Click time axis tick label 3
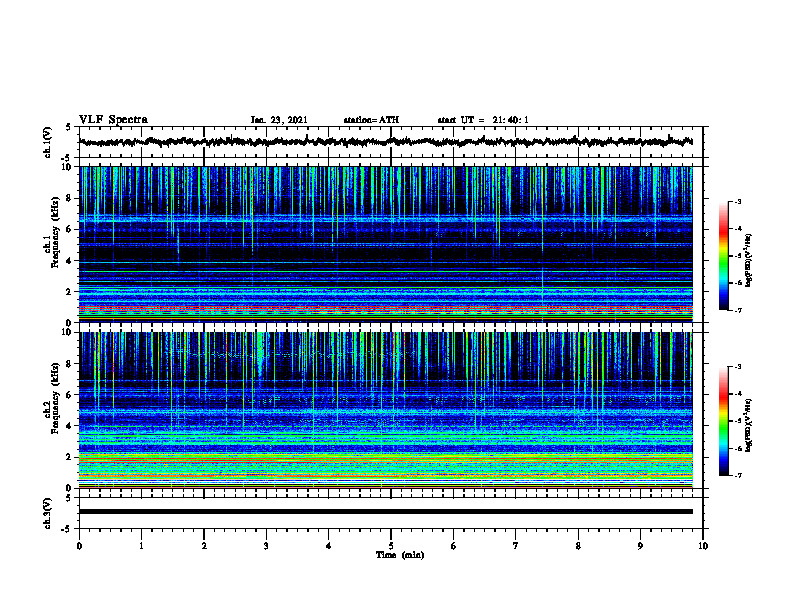Image resolution: width=792 pixels, height=612 pixels. point(267,546)
